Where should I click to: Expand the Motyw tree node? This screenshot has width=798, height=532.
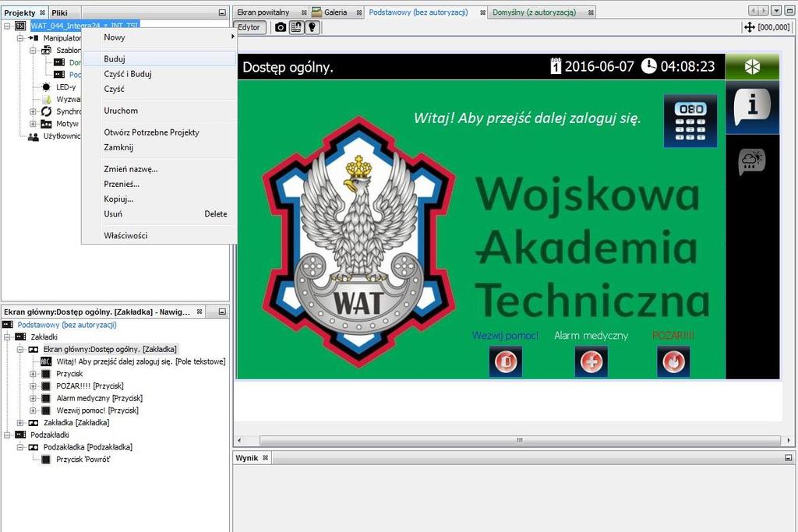click(x=33, y=124)
